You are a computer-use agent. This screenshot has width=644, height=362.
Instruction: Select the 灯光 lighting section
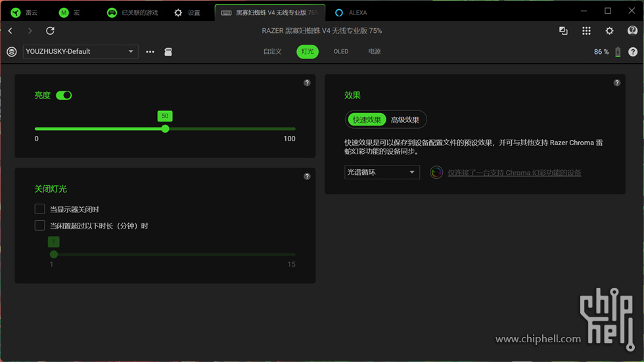click(x=308, y=51)
